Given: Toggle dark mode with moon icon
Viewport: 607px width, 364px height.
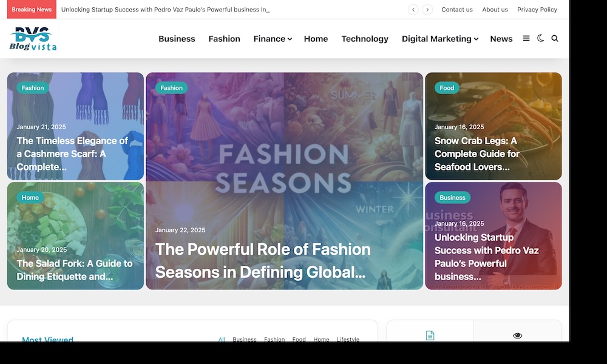Looking at the screenshot, I should pyautogui.click(x=541, y=39).
